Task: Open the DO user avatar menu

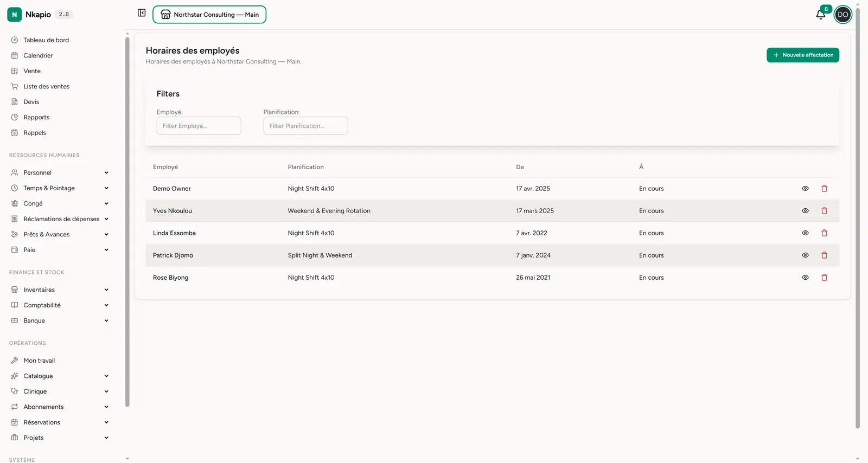Action: click(x=843, y=15)
